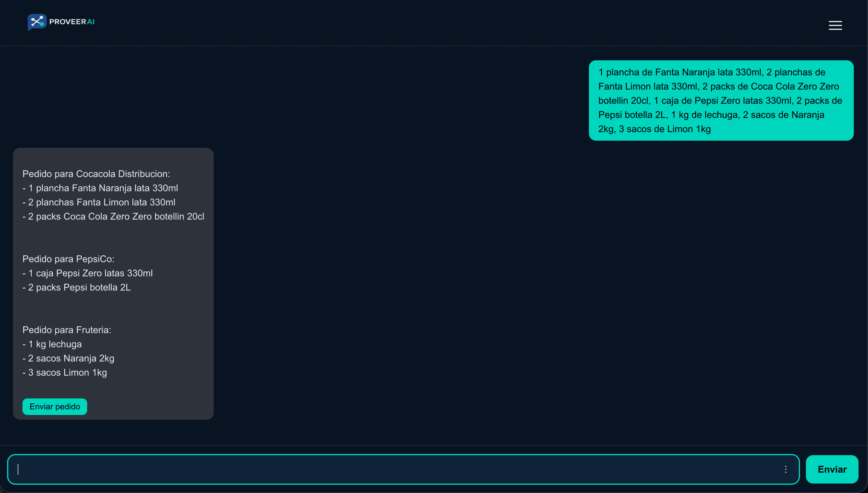Open the hamburger menu
Viewport: 868px width, 493px height.
tap(835, 25)
